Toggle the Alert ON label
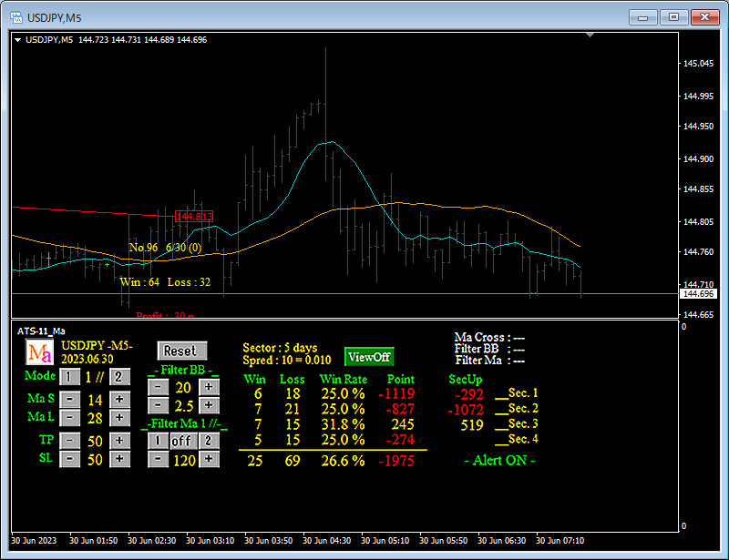Screen dimensions: 729x560 (499, 461)
